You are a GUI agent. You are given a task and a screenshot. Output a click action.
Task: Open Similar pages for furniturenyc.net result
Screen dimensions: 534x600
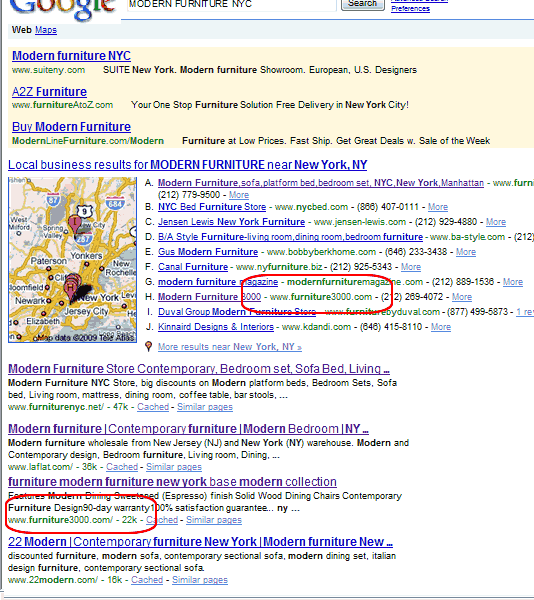[x=205, y=407]
